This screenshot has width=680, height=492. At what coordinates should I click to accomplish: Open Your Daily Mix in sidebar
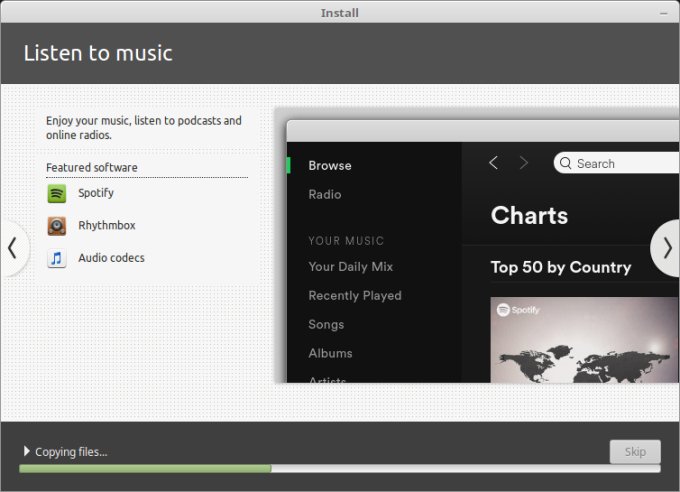click(351, 266)
